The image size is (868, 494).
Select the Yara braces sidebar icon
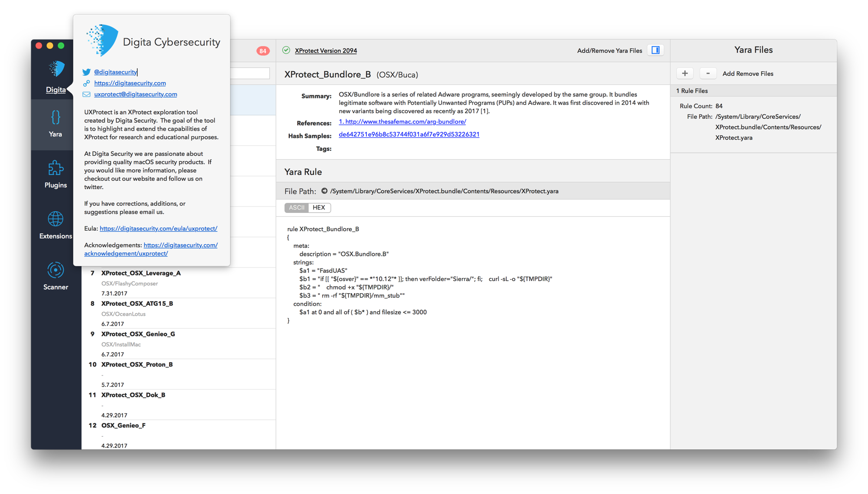[x=56, y=117]
